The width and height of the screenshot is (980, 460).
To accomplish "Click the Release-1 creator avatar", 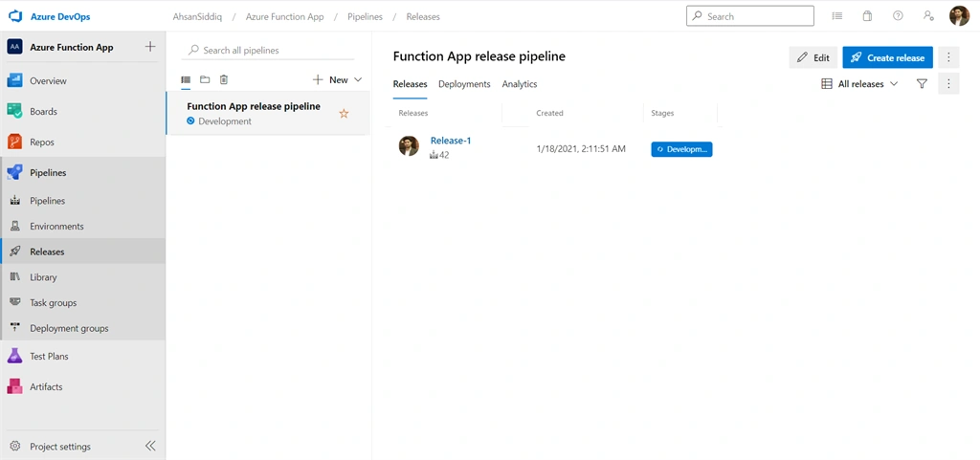I will (409, 145).
